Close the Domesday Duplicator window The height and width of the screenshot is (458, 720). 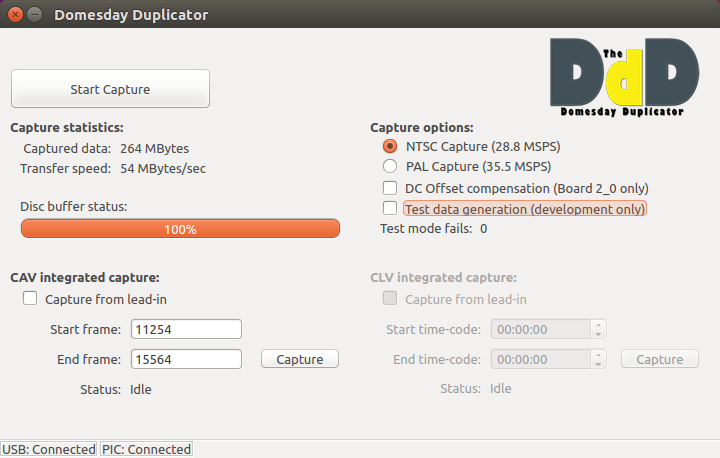pyautogui.click(x=15, y=15)
